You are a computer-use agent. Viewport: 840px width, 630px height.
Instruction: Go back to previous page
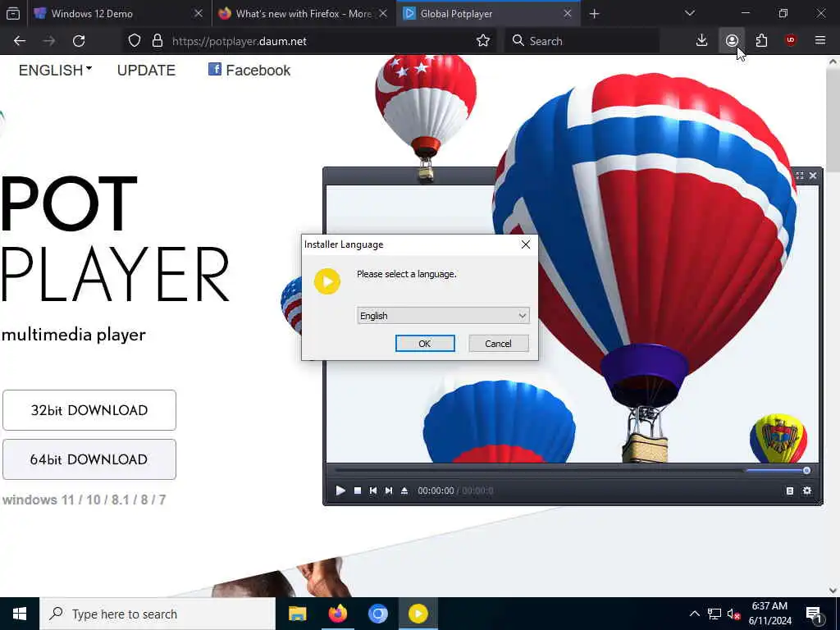point(20,41)
